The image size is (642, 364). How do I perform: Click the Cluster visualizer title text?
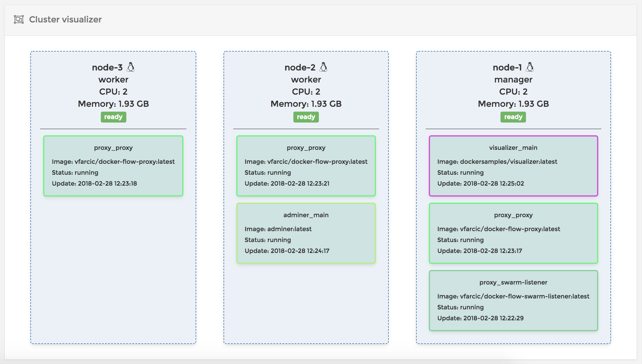coord(65,19)
